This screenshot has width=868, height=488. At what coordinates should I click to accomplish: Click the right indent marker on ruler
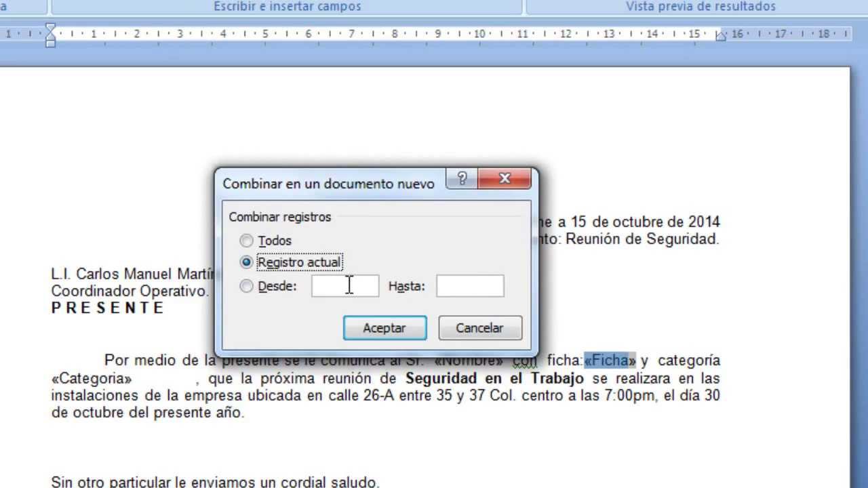[721, 35]
